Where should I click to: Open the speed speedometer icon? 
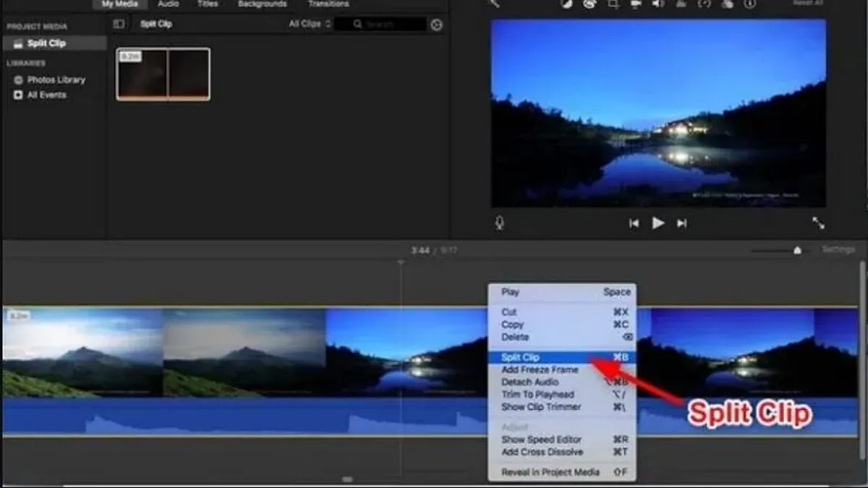pyautogui.click(x=704, y=4)
